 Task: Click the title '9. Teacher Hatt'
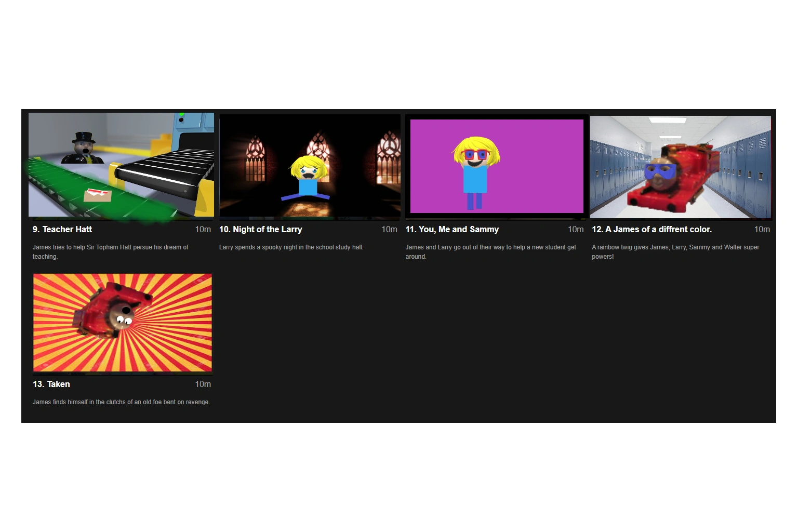coord(62,230)
